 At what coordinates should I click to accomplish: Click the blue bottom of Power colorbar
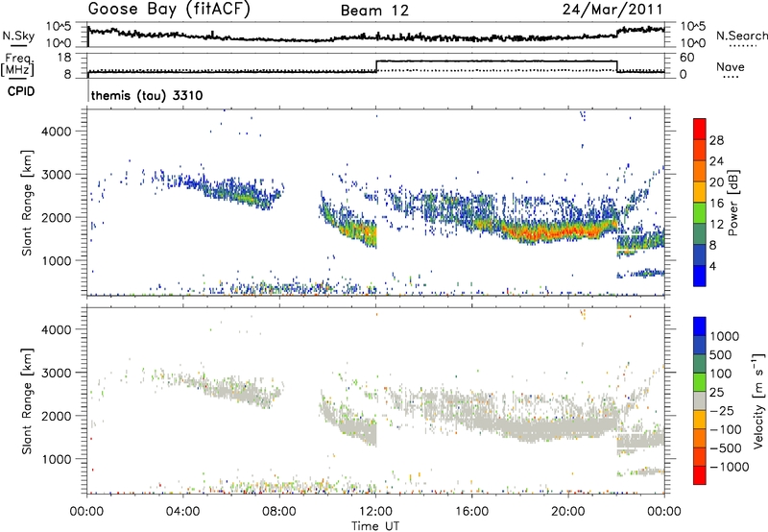coord(700,277)
